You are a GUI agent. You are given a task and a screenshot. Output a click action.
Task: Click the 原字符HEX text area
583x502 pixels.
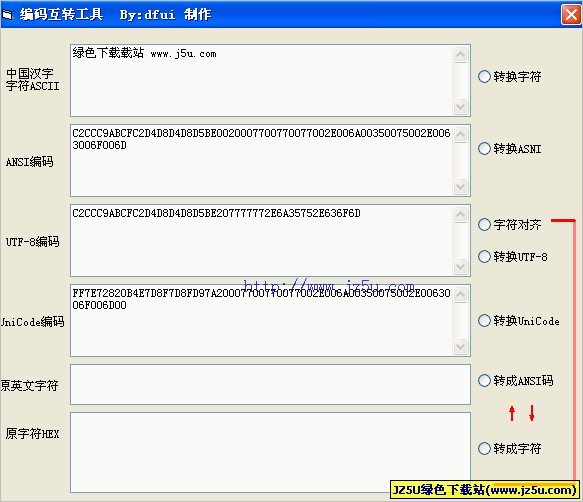pyautogui.click(x=270, y=452)
